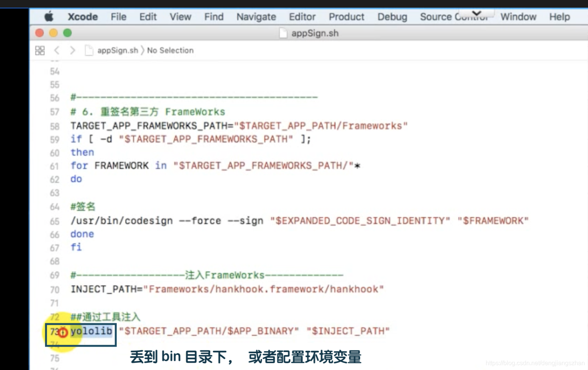Viewport: 588px width, 370px height.
Task: Open the File menu
Action: click(118, 17)
